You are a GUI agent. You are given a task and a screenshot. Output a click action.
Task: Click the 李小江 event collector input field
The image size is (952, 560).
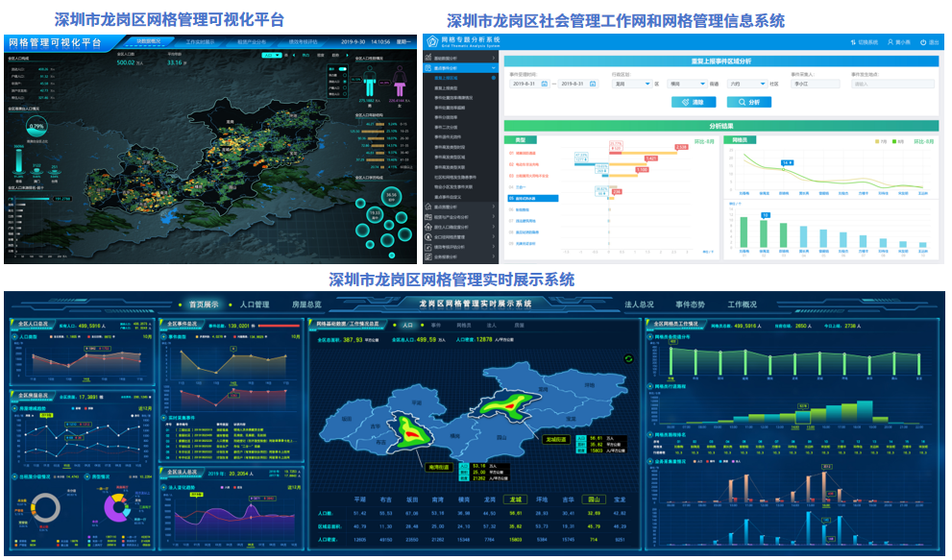[x=816, y=84]
